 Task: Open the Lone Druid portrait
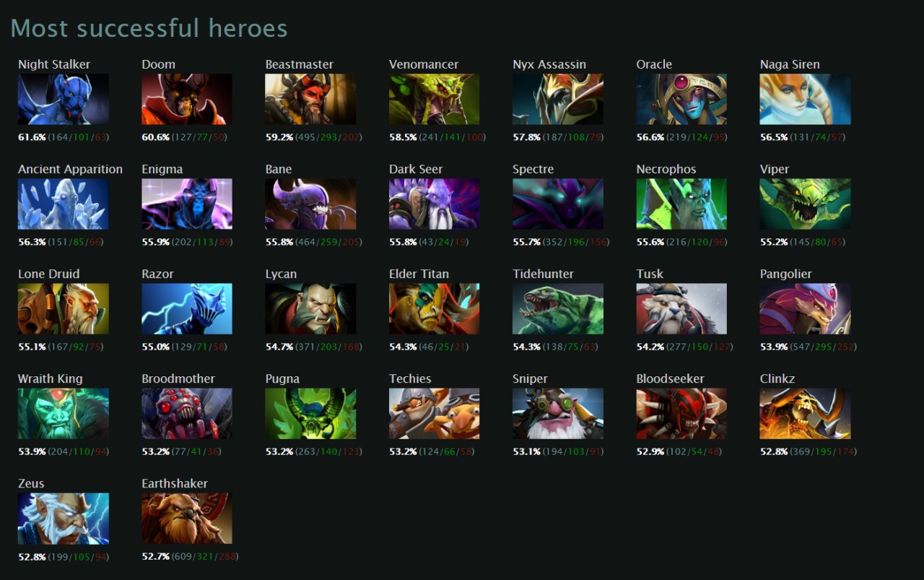click(x=64, y=308)
